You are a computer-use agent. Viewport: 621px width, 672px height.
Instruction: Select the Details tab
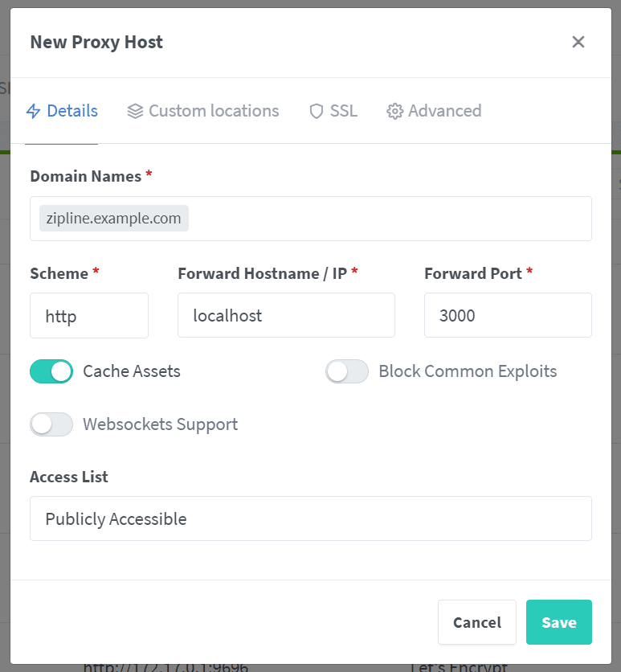pyautogui.click(x=62, y=111)
